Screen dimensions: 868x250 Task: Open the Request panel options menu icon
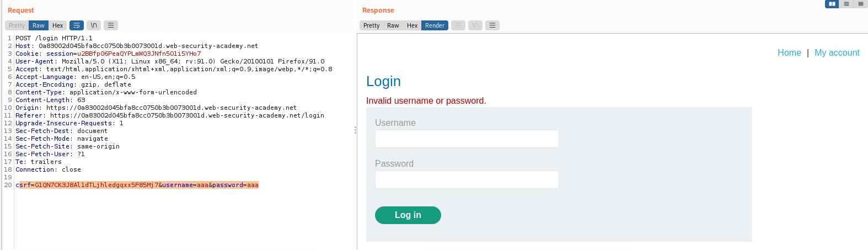[111, 25]
